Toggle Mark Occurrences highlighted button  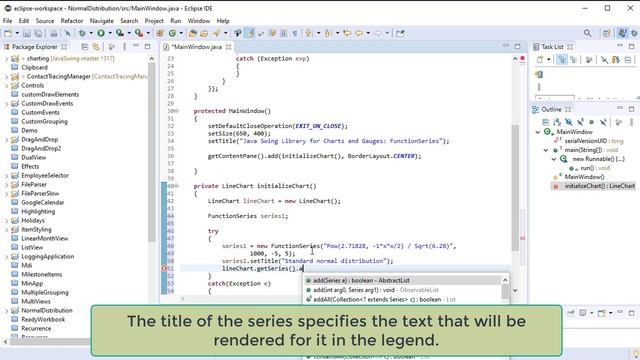coord(249,33)
